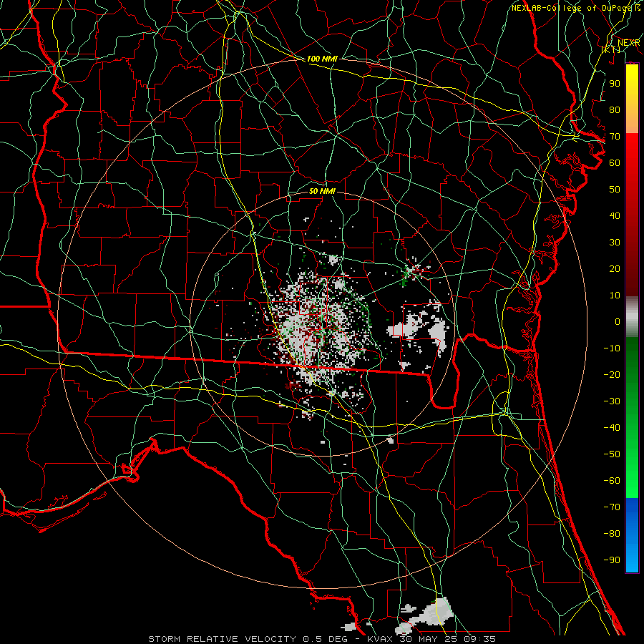Click the 50 NMI range ring label
The width and height of the screenshot is (644, 644).
[322, 191]
